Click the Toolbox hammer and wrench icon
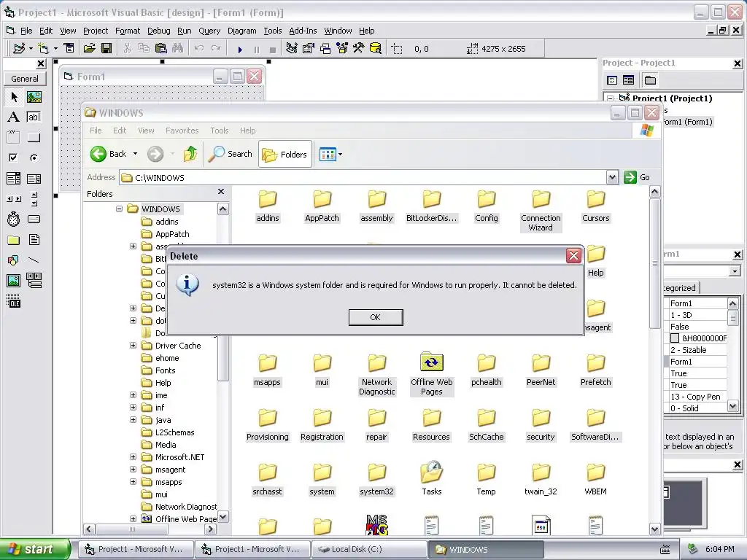The image size is (747, 560). coord(359,49)
